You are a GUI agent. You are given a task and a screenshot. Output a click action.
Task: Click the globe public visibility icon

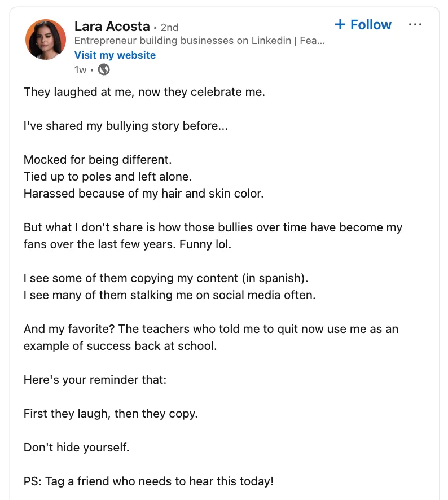[x=104, y=70]
